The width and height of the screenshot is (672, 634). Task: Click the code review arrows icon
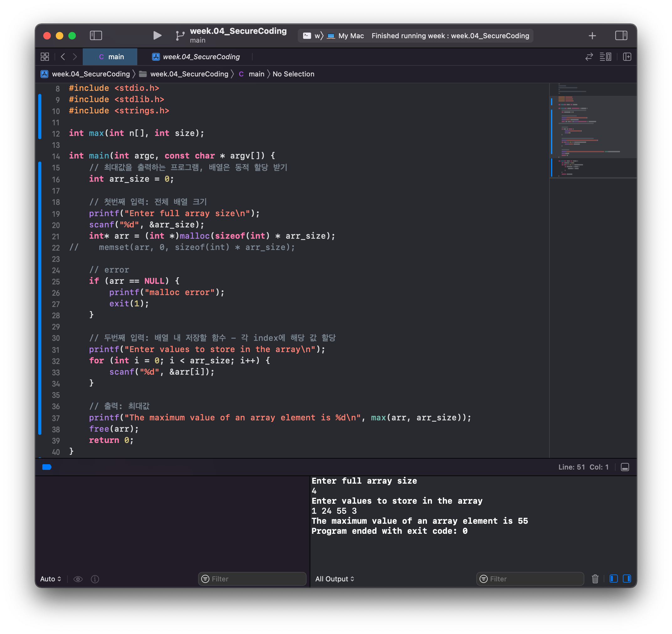(x=589, y=57)
